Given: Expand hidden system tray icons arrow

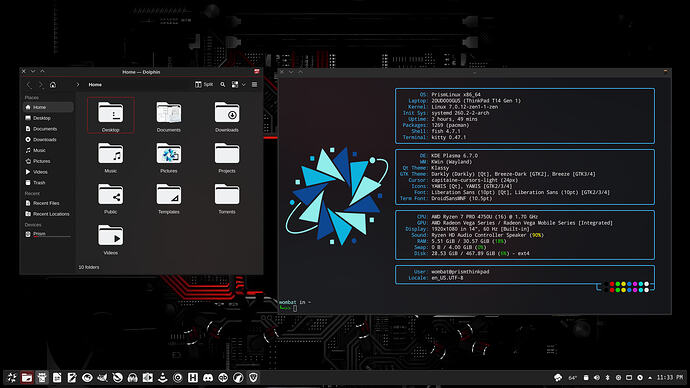Looking at the screenshot, I should coord(650,377).
